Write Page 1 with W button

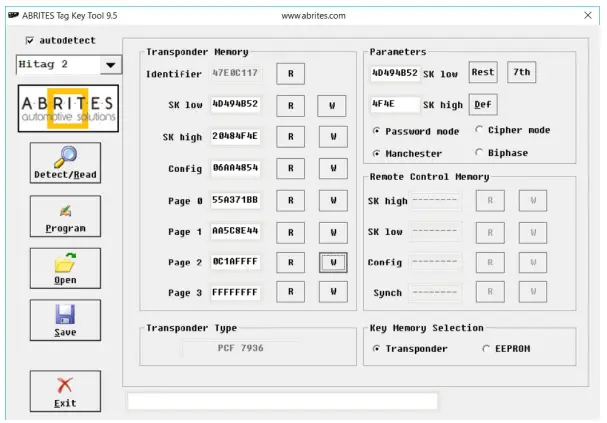pyautogui.click(x=333, y=233)
